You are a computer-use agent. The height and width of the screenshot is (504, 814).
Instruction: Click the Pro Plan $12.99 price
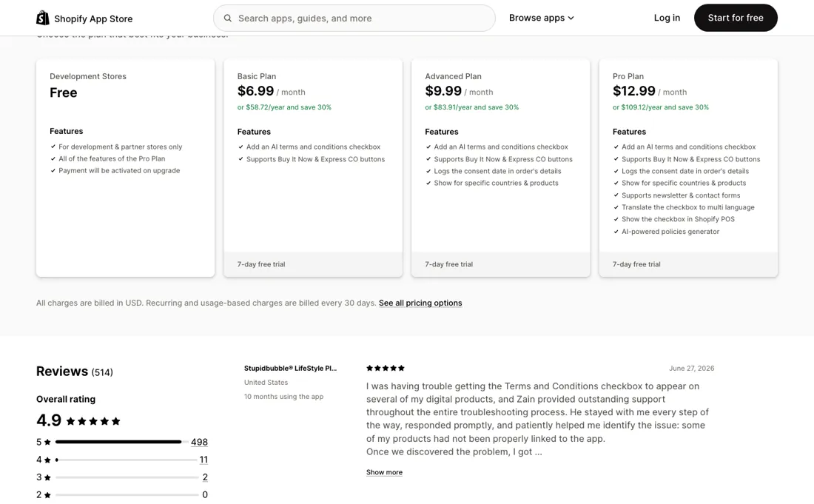[634, 91]
